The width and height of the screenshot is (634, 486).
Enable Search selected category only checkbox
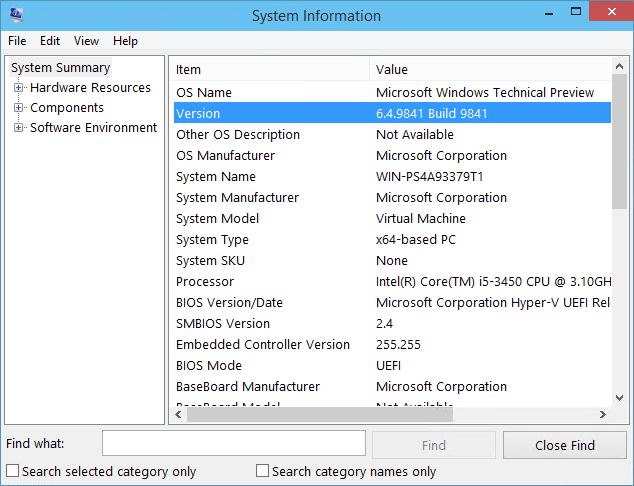(13, 471)
